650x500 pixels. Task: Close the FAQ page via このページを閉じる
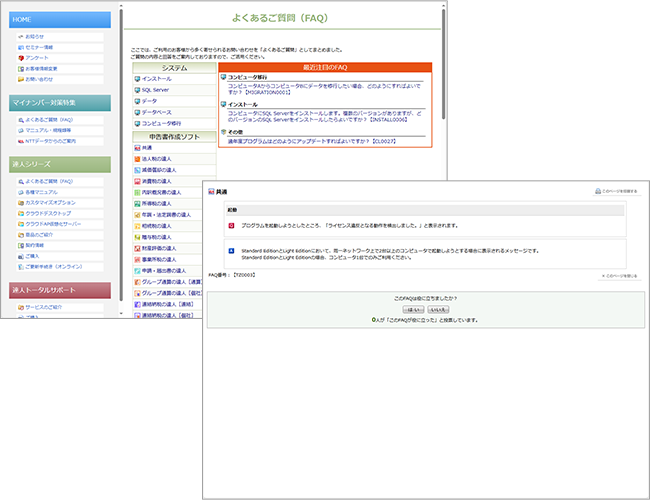620,275
